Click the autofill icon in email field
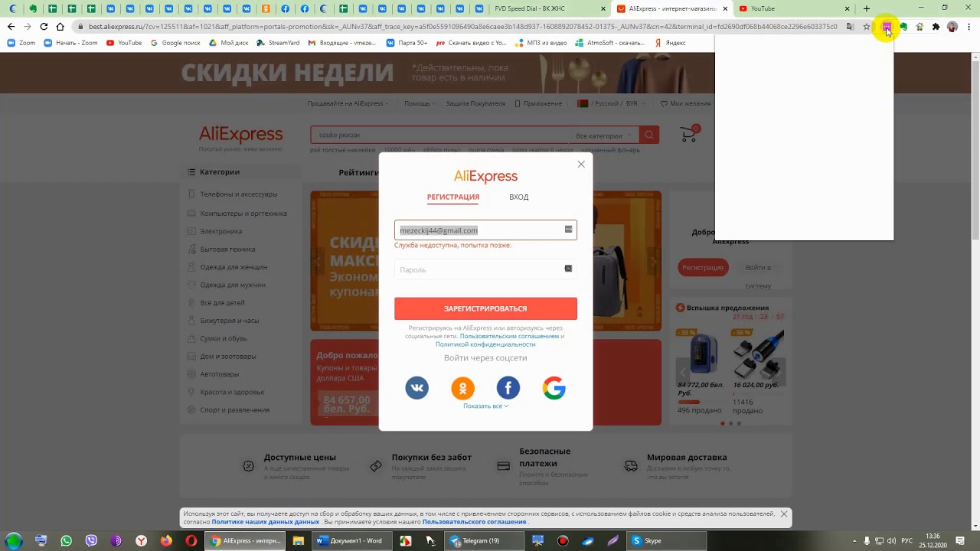This screenshot has height=551, width=980. [568, 230]
